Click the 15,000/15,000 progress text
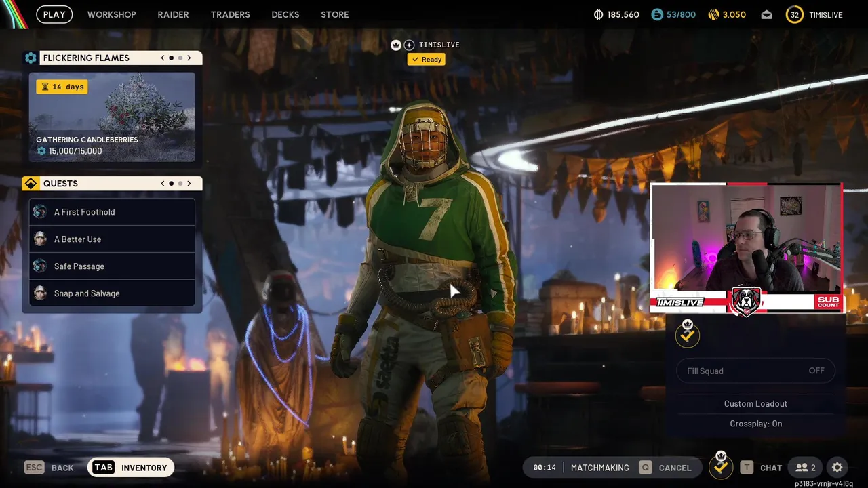Viewport: 868px width, 488px height. 75,151
